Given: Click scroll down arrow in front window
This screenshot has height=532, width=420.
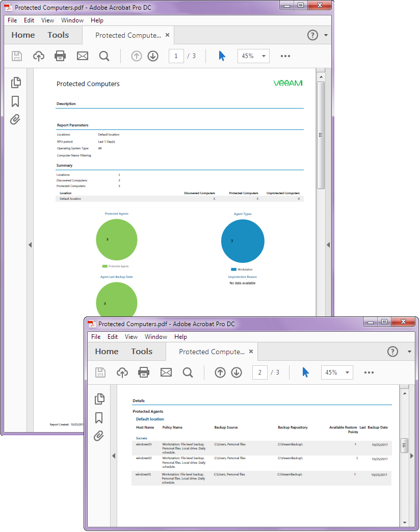Looking at the screenshot, I should (x=404, y=523).
